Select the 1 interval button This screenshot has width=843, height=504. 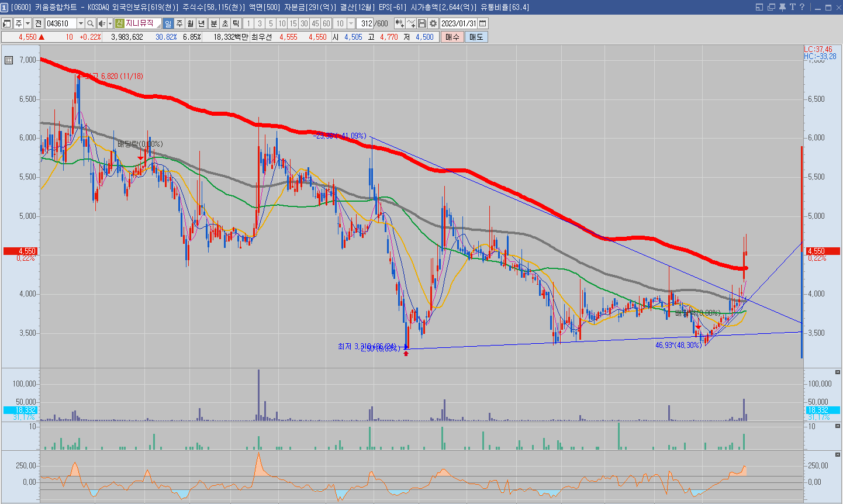(248, 23)
